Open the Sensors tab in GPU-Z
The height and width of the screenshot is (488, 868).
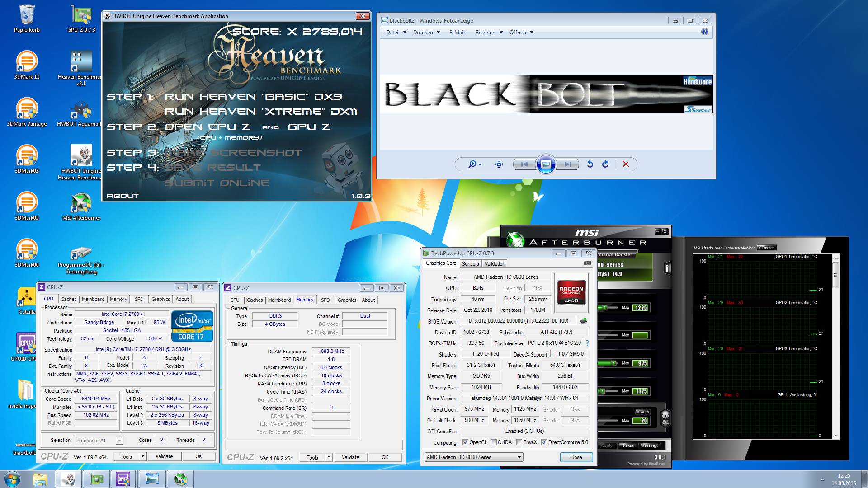click(470, 264)
